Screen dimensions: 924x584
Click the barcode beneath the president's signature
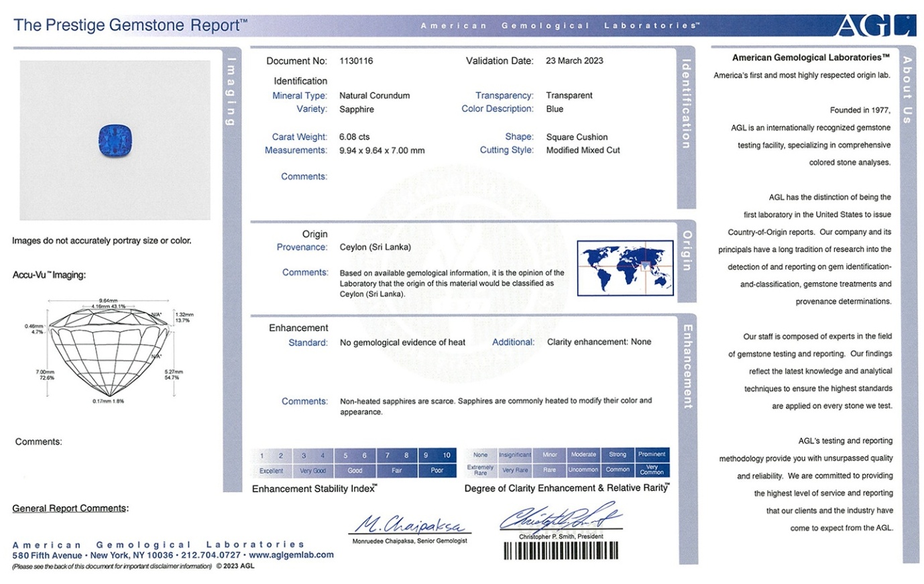(x=561, y=551)
